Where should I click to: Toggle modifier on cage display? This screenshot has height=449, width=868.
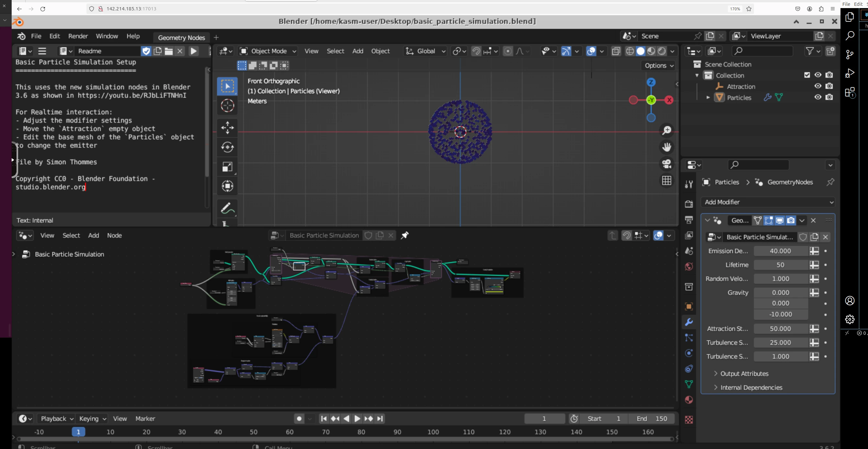coord(758,220)
